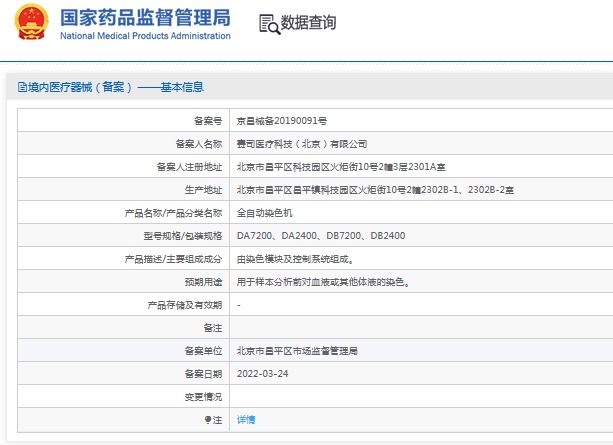The height and width of the screenshot is (445, 613).
Task: Click the 产品存储及有效期 label
Action: 185,305
